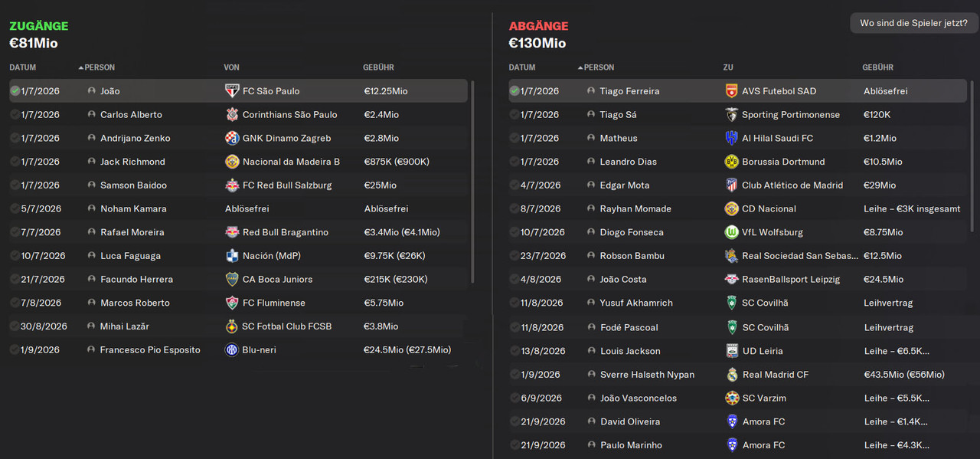Toggle the checkmark on Carlos Alberto's row

coord(15,115)
